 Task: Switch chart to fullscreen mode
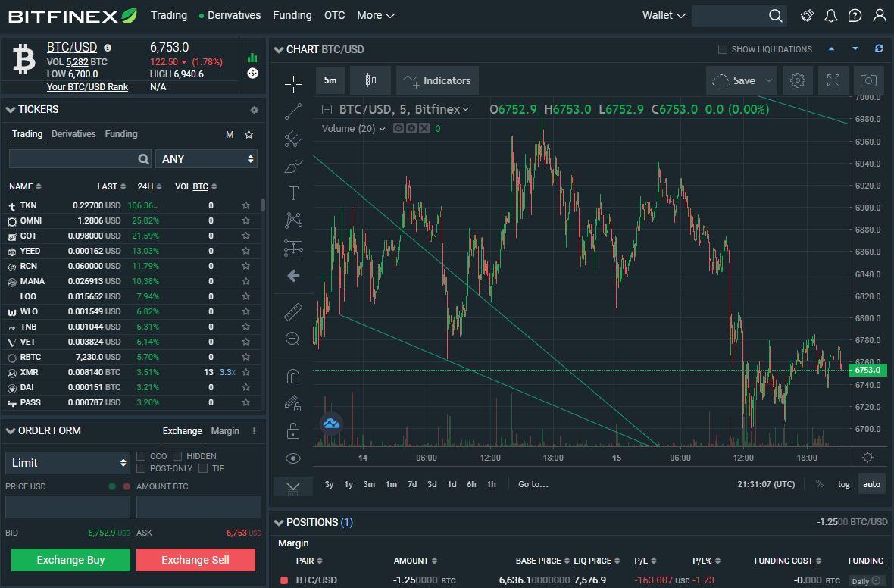pyautogui.click(x=833, y=80)
